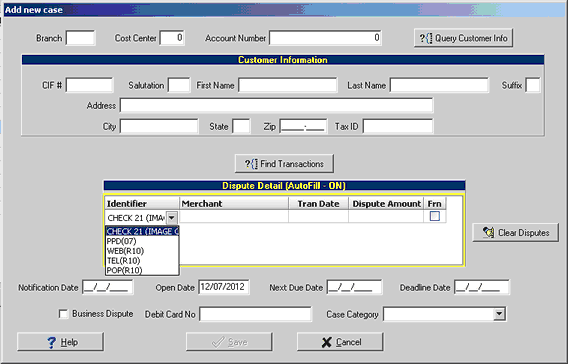The image size is (568, 364).
Task: Click the grayed-out Save button
Action: click(x=229, y=342)
